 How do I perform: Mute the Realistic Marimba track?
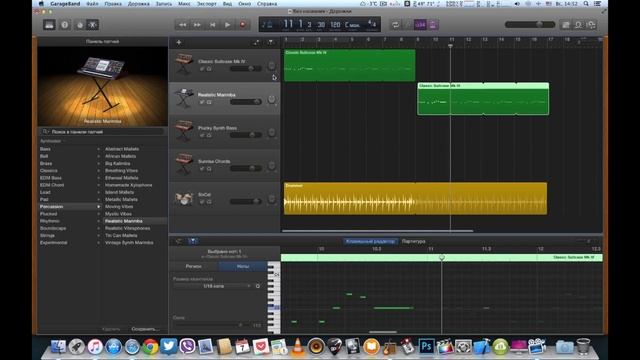(x=202, y=102)
